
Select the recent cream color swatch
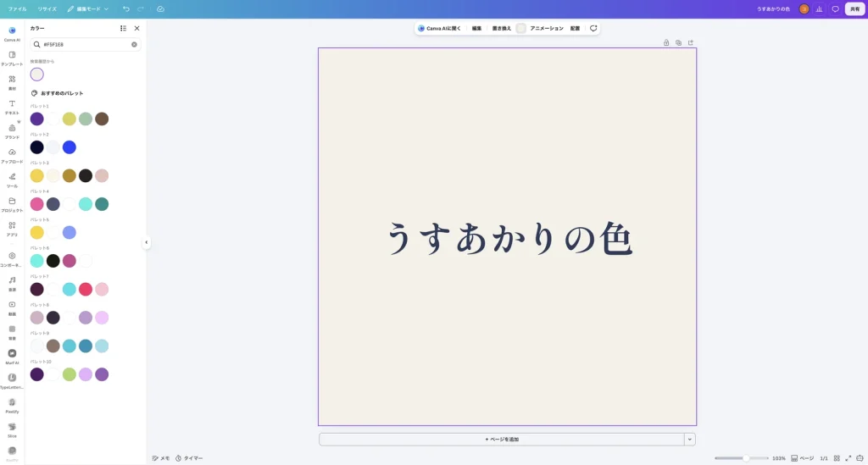[x=37, y=75]
